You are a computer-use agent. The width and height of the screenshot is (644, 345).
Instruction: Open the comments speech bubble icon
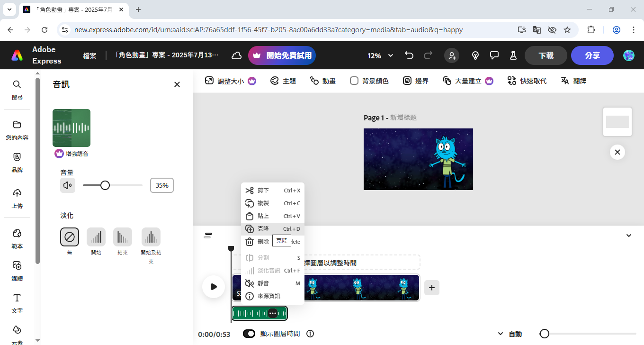click(x=494, y=56)
